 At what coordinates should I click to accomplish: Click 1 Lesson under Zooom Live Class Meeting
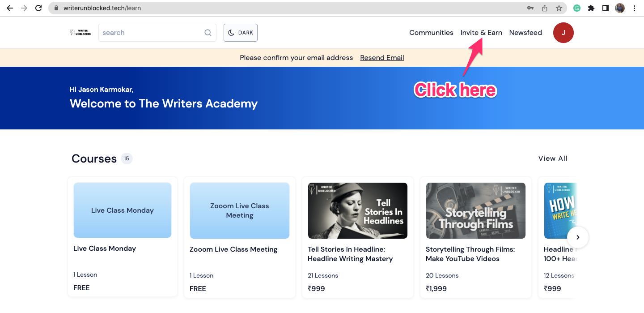coord(201,275)
